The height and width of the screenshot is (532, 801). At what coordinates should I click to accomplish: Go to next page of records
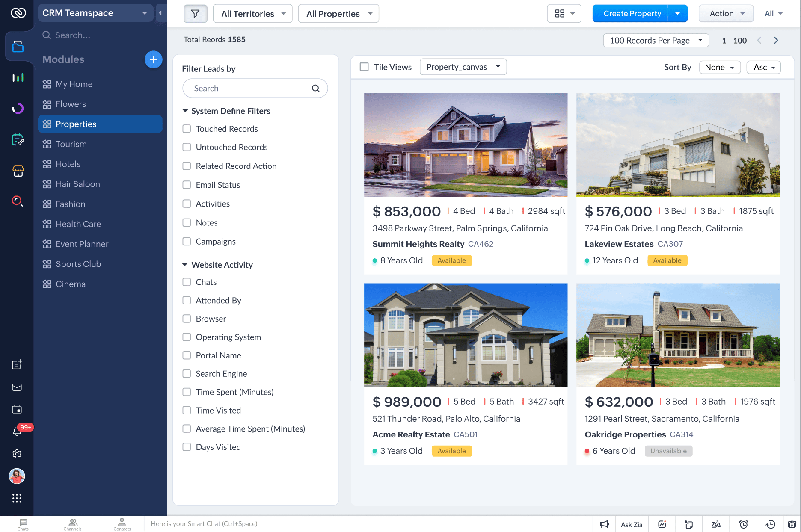(776, 41)
